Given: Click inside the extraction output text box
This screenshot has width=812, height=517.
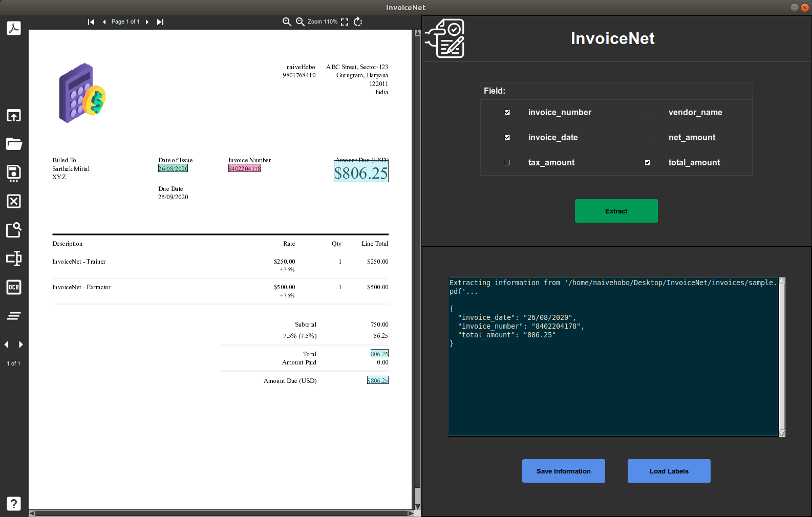Looking at the screenshot, I should point(613,357).
